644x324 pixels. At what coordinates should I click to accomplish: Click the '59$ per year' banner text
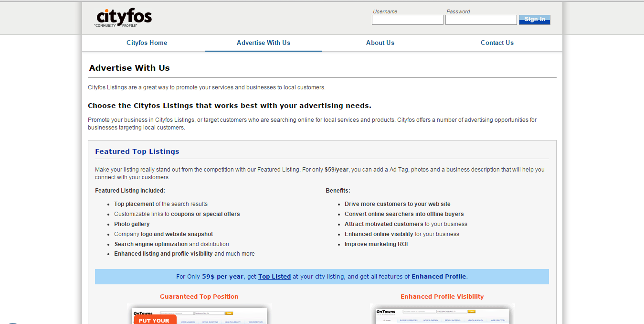point(223,276)
